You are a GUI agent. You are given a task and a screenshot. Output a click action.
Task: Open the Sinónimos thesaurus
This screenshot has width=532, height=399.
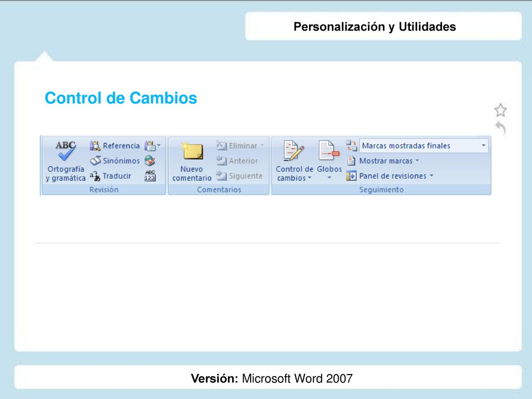(x=115, y=161)
